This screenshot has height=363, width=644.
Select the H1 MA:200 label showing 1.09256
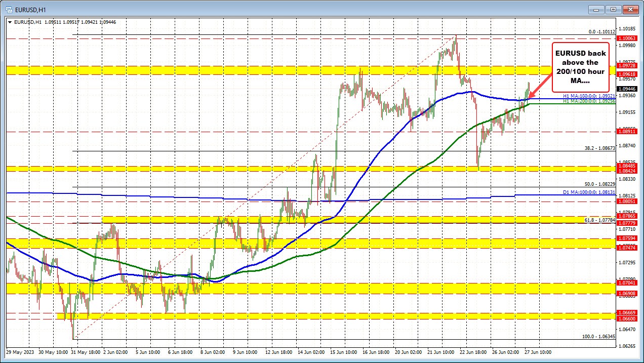pos(589,102)
